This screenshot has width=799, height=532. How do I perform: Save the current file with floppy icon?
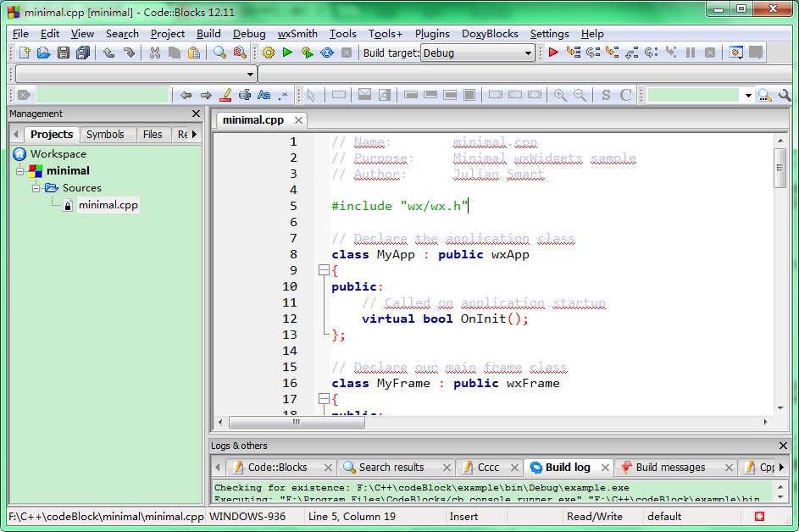[x=64, y=53]
